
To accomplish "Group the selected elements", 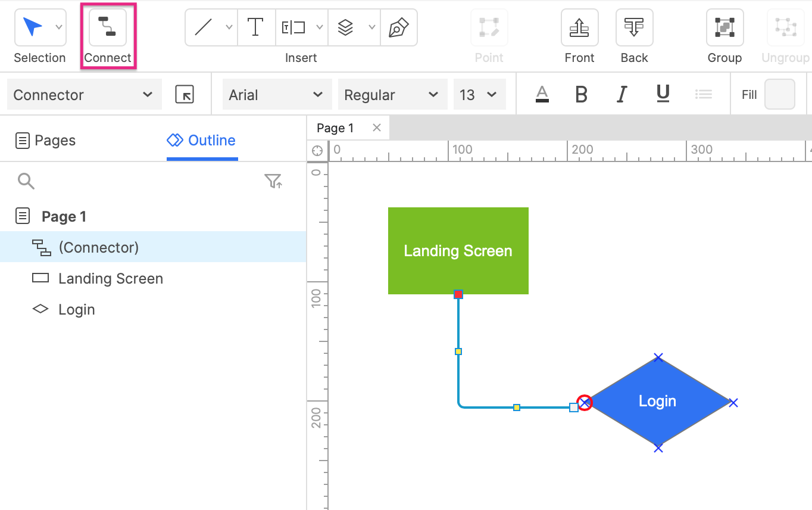I will click(724, 28).
